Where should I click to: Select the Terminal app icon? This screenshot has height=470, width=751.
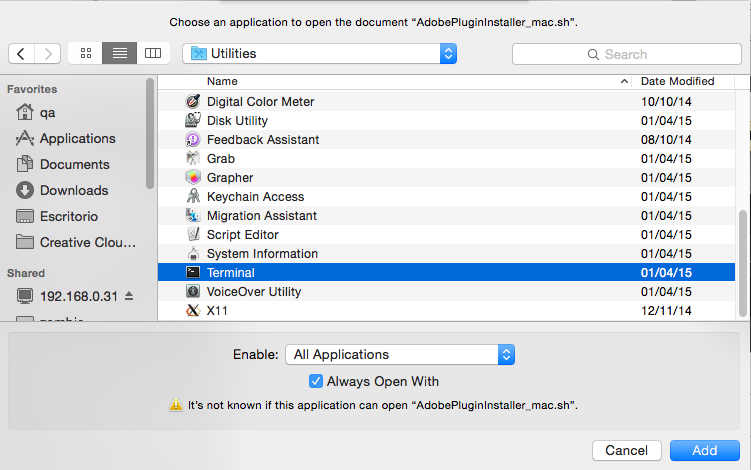point(193,272)
